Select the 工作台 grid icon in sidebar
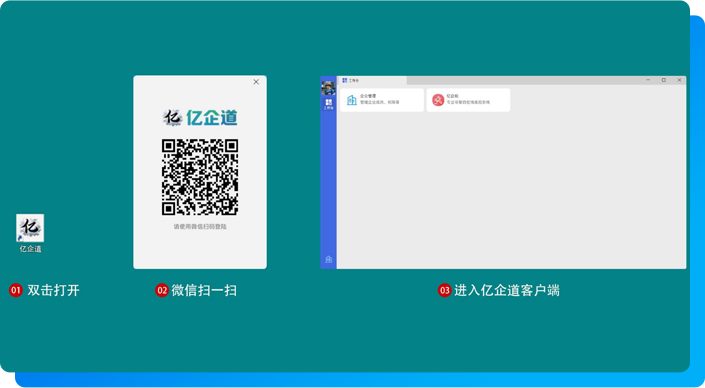705x388 pixels. [329, 104]
